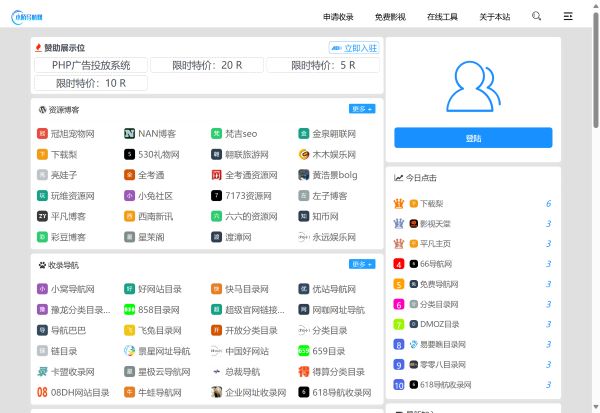Open the 快马目录网 link
The height and width of the screenshot is (413, 600).
click(x=247, y=289)
